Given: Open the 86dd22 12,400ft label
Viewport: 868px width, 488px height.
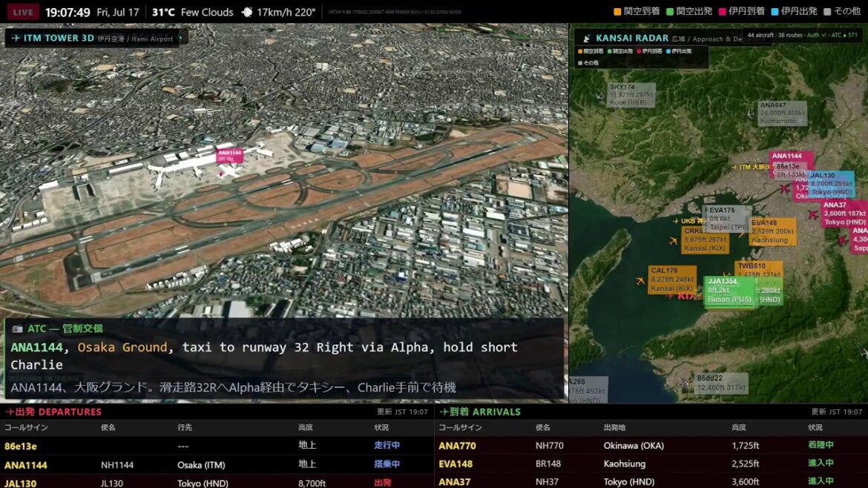Looking at the screenshot, I should [721, 383].
